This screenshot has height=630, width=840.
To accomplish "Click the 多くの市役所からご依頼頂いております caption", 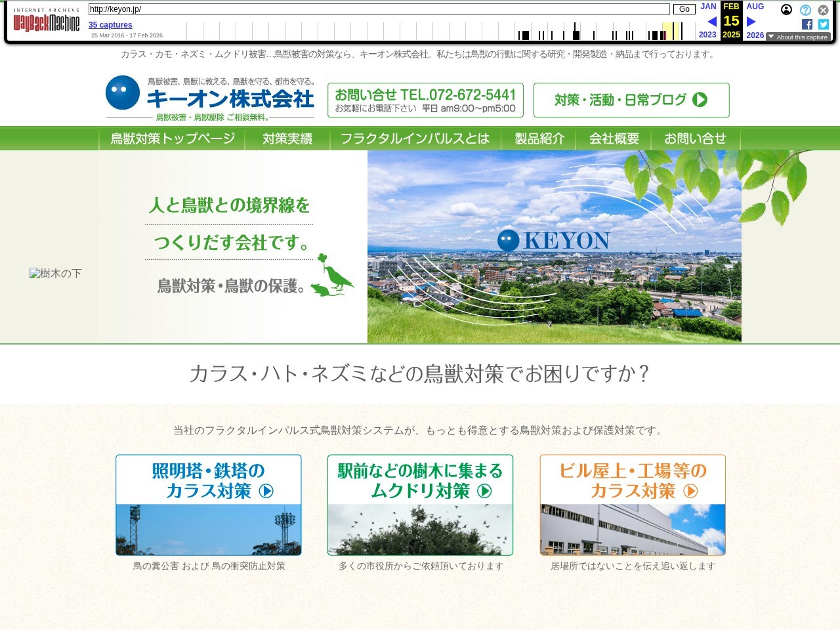I will pyautogui.click(x=421, y=566).
